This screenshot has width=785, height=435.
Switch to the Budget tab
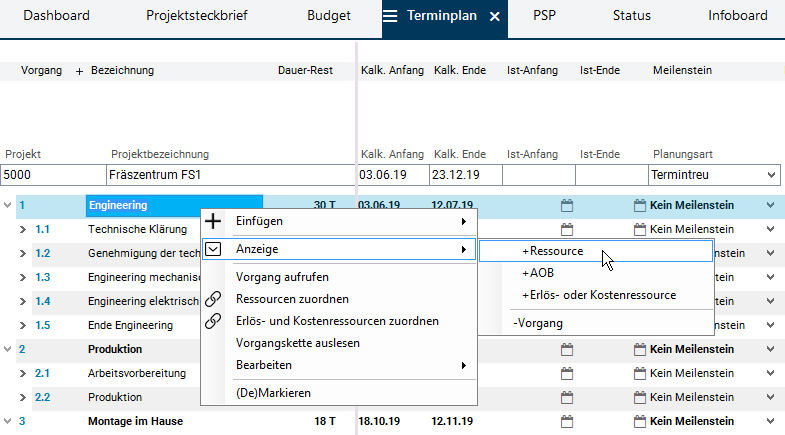[329, 16]
